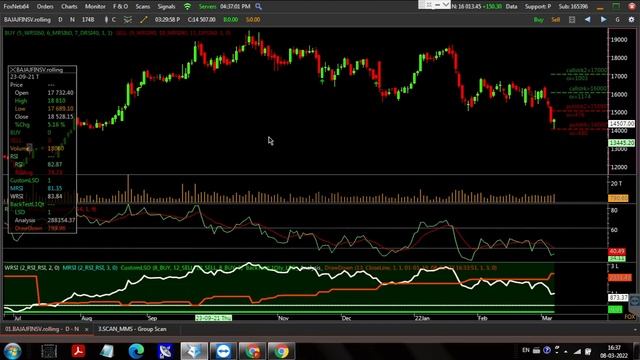The image size is (640, 360).
Task: Open the first Chrome taskbar icon
Action: pos(252,351)
